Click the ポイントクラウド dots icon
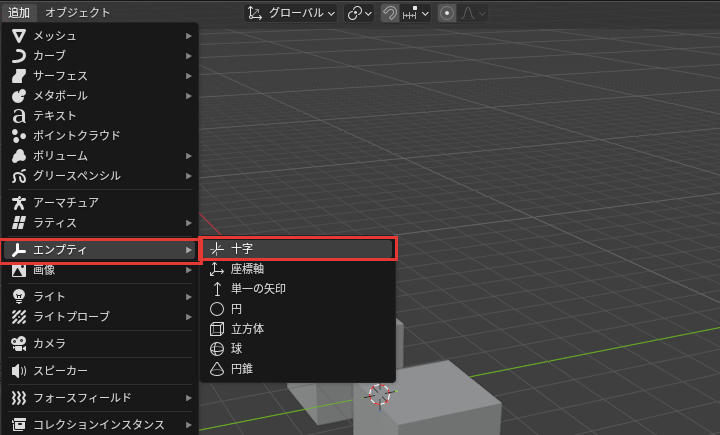720x435 pixels. [x=19, y=136]
